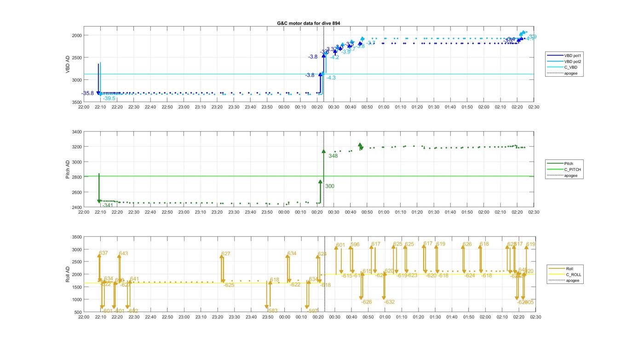Click the '-341' pitch data label
644x351 pixels.
(108, 205)
